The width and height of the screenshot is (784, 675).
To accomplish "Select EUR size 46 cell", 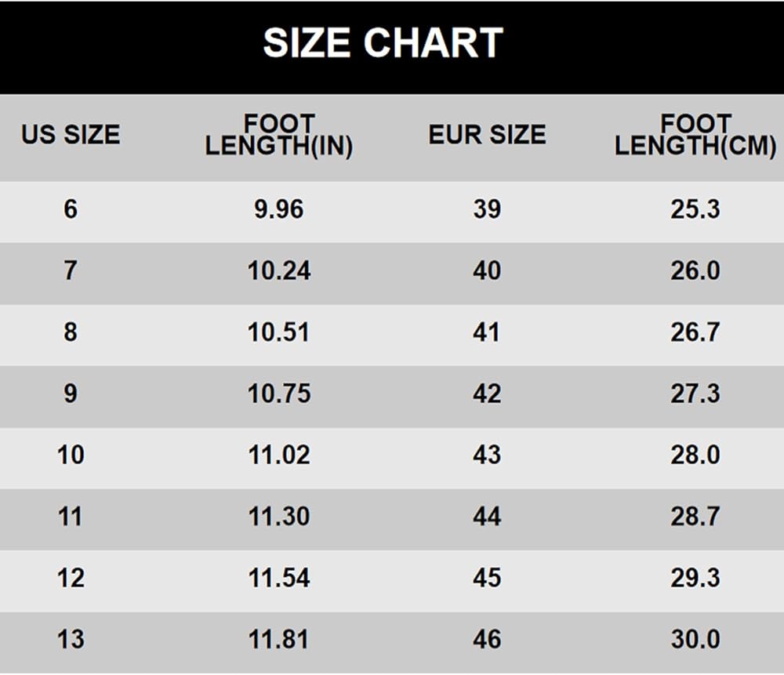I will tap(487, 639).
